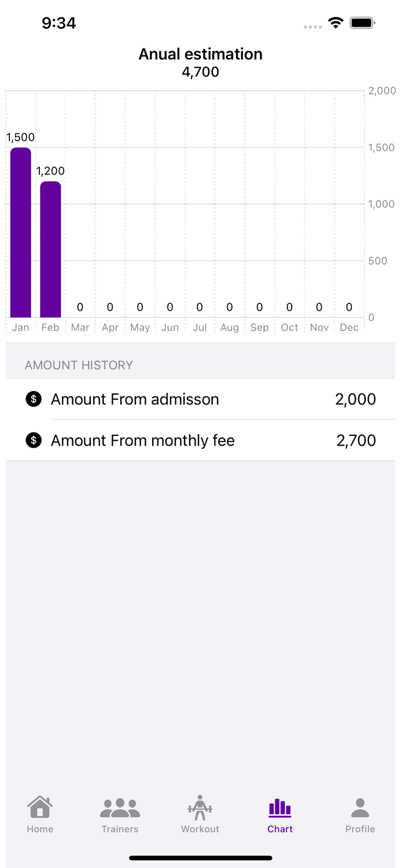Tap the Anual estimation title
The height and width of the screenshot is (868, 401).
tap(200, 54)
